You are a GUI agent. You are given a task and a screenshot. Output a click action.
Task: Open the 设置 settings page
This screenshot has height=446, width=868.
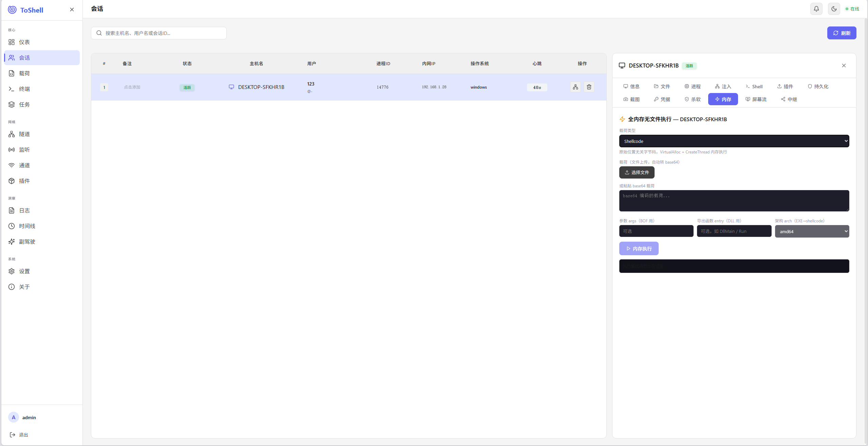[42, 271]
